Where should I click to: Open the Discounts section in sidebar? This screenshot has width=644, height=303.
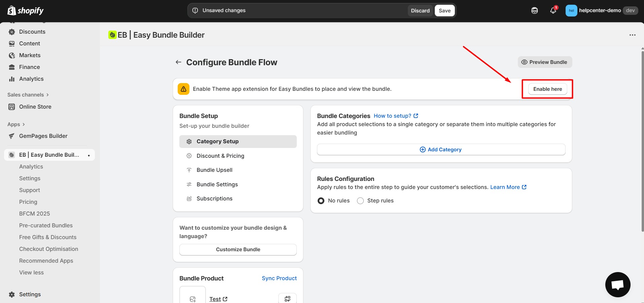[32, 32]
